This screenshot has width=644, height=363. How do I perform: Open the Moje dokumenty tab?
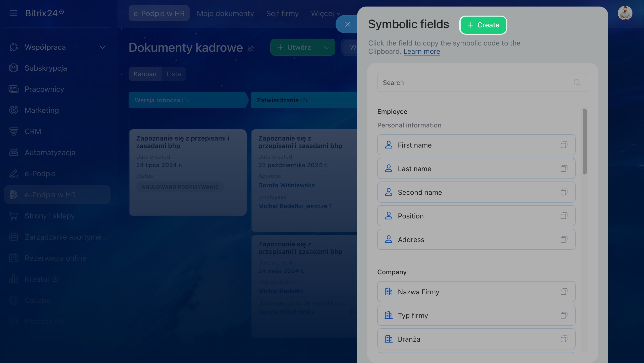[225, 14]
